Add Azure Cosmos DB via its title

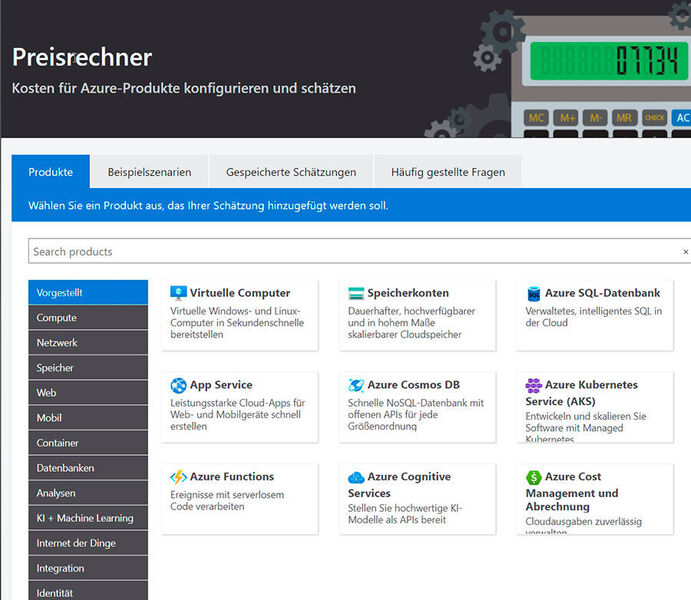tap(413, 385)
